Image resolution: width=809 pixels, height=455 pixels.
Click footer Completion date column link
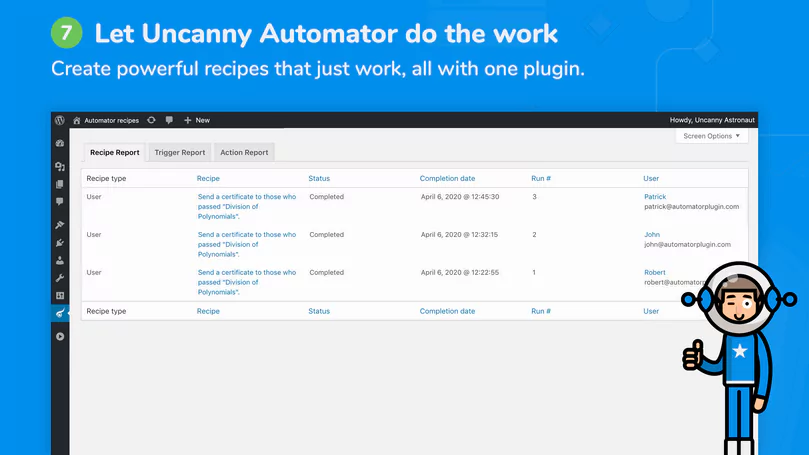[447, 311]
